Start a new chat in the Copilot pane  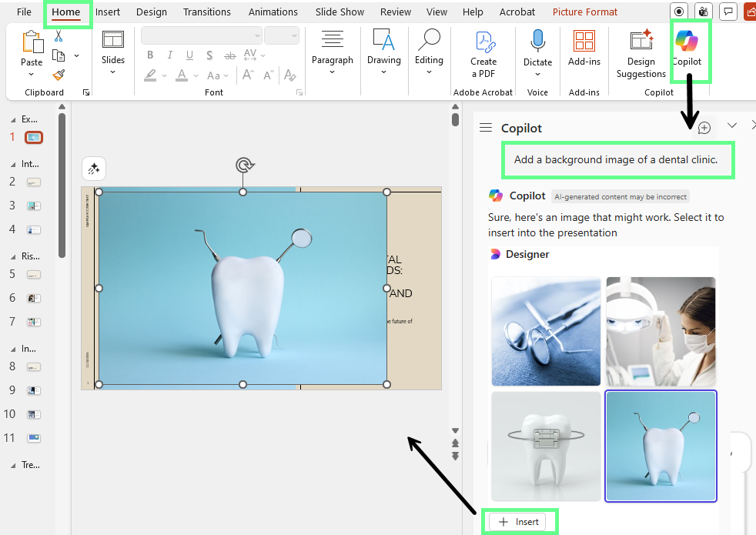point(704,128)
